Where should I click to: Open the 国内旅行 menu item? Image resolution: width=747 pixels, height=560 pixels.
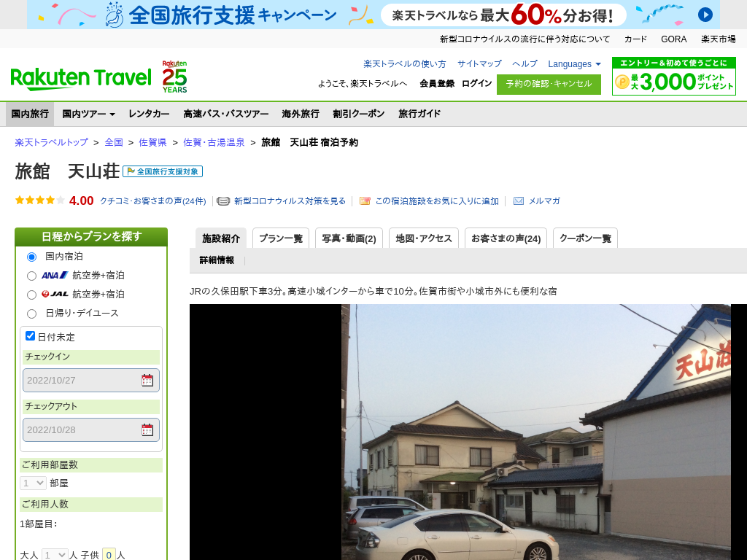[30, 114]
